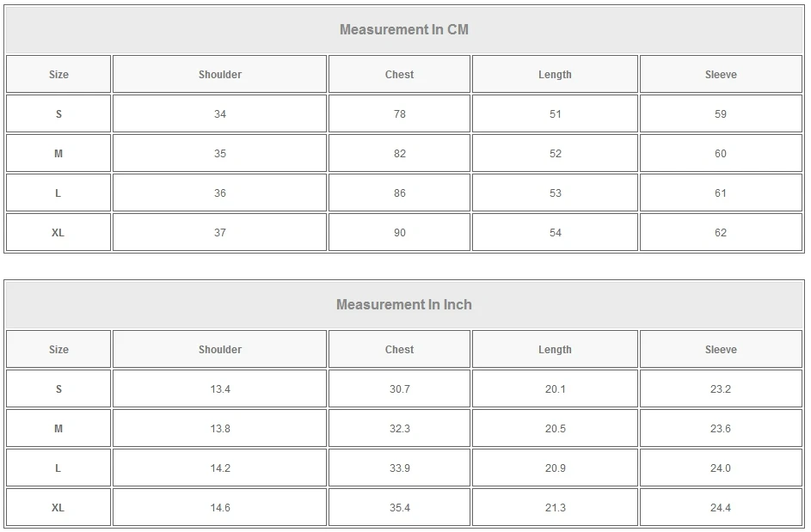Click the Measurement In Inch table title
Screen dimensions: 811x532
click(x=403, y=305)
